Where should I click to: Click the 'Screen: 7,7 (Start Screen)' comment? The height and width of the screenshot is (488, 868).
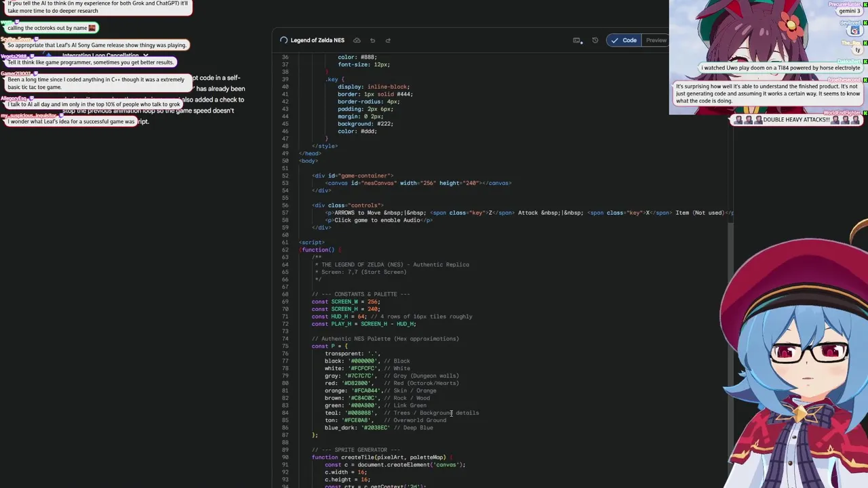361,272
